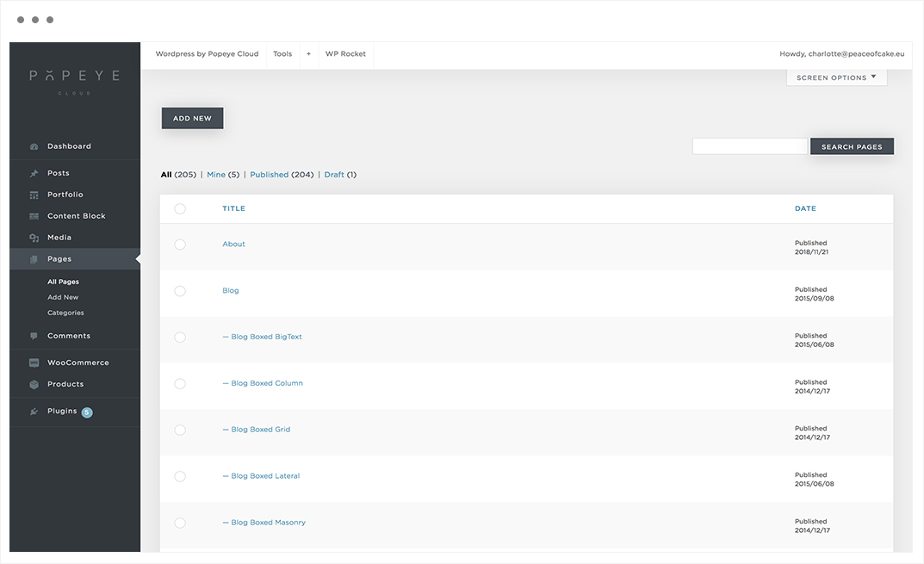This screenshot has width=924, height=564.
Task: Click Howdy charlotte account greeting
Action: coord(841,53)
